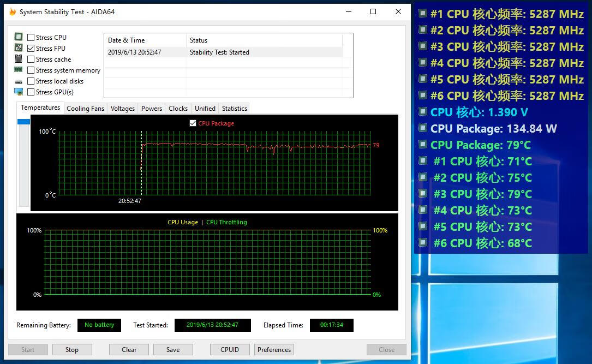Enable the Stress local disks checkbox
Image resolution: width=592 pixels, height=364 pixels.
(31, 81)
